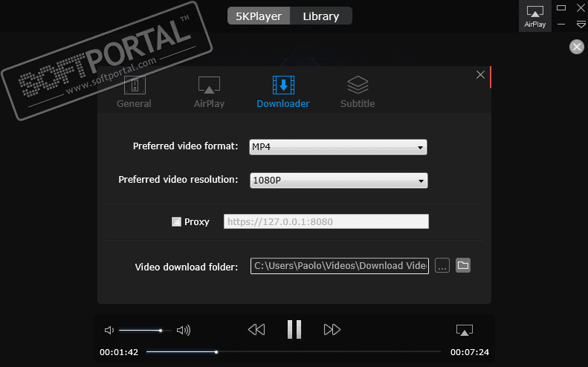Rewind the video
Screen dimensions: 588x367
(256, 330)
